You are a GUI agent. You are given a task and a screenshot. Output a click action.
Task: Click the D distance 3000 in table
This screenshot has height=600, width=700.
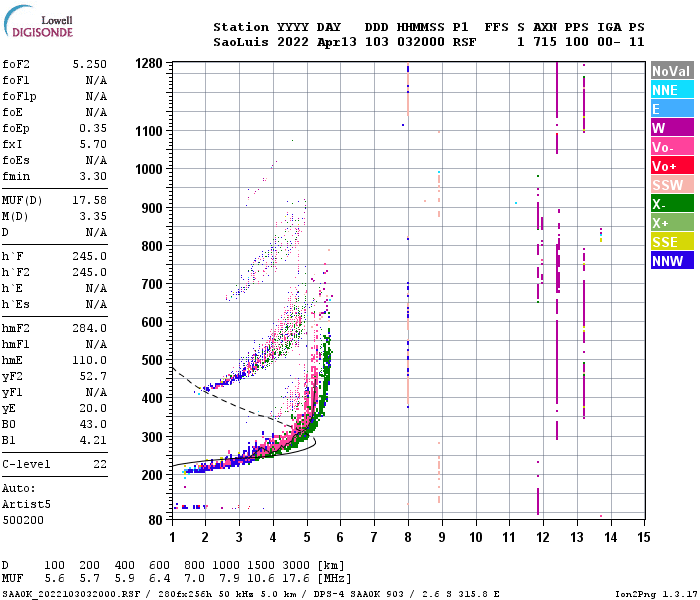click(296, 566)
